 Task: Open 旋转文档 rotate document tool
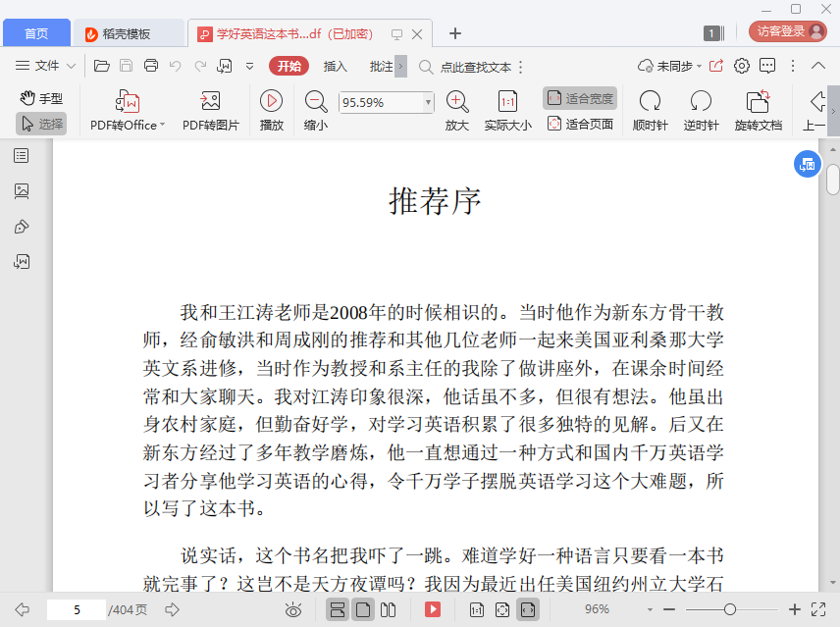(758, 111)
